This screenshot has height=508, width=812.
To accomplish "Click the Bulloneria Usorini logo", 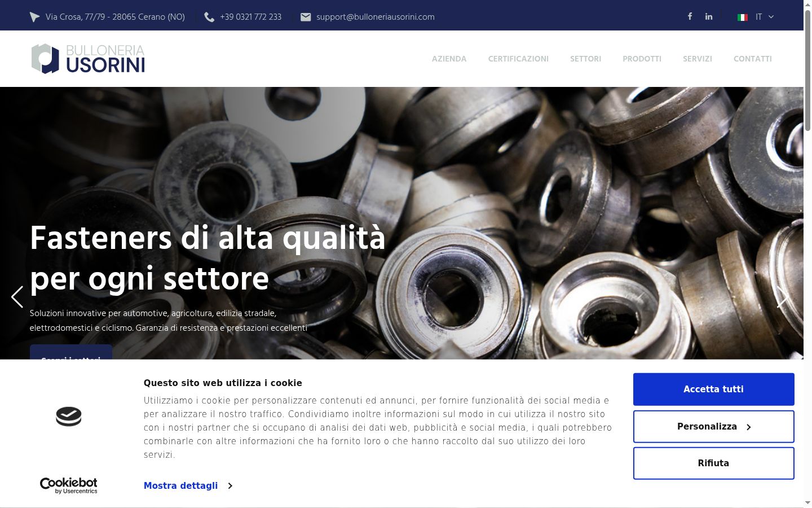I will point(88,59).
